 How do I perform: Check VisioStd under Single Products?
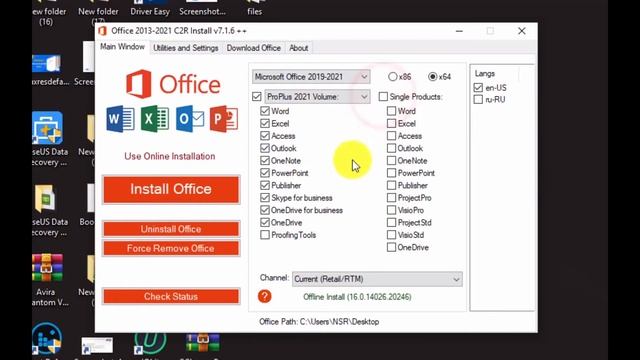click(x=391, y=235)
